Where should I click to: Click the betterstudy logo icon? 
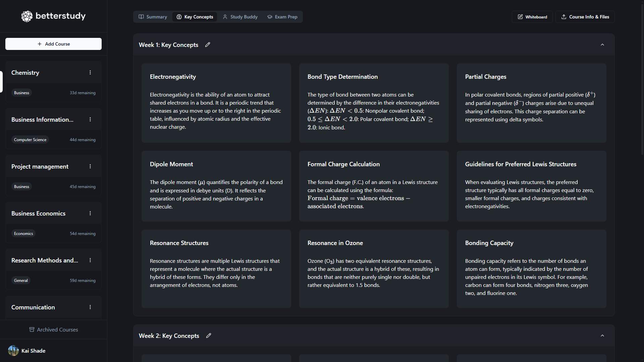point(27,16)
